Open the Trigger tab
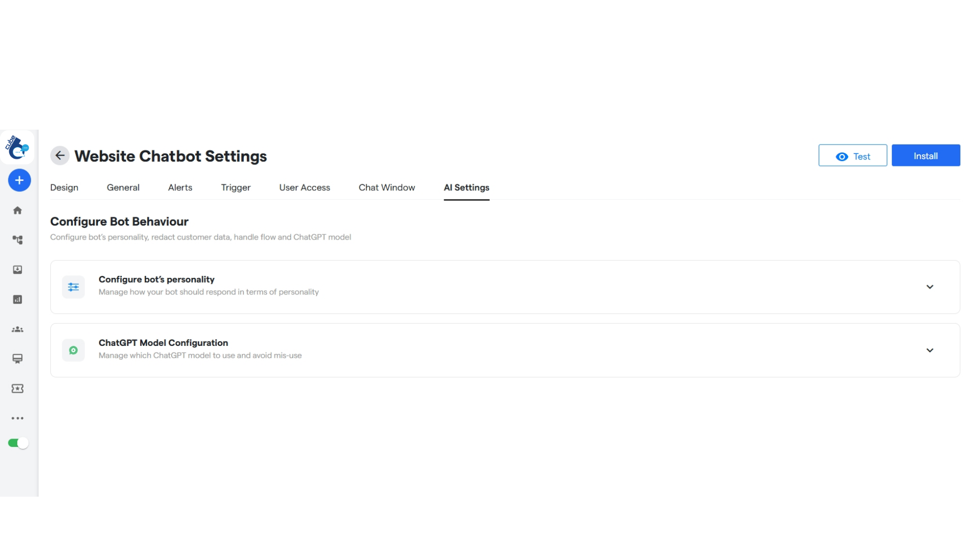The image size is (968, 560). click(x=236, y=188)
